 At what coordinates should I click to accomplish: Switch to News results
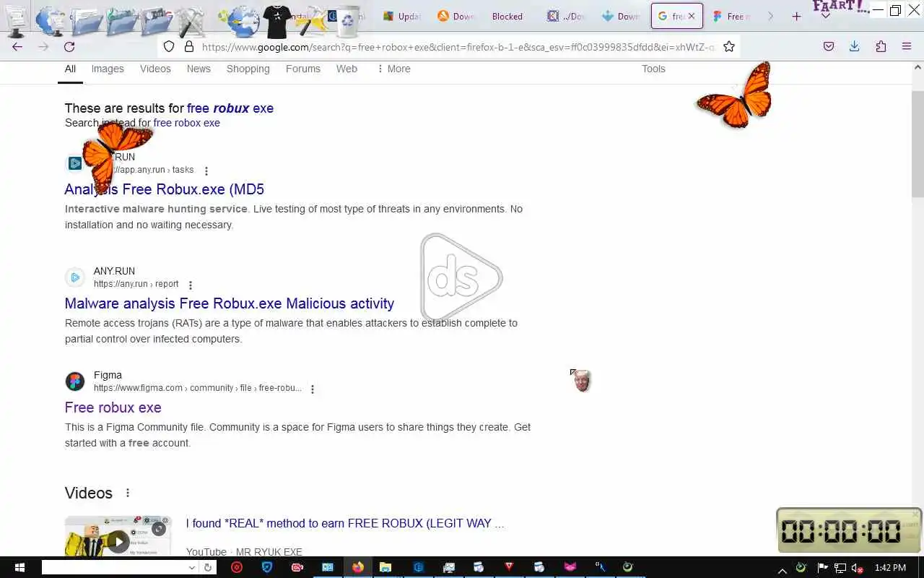coord(199,69)
